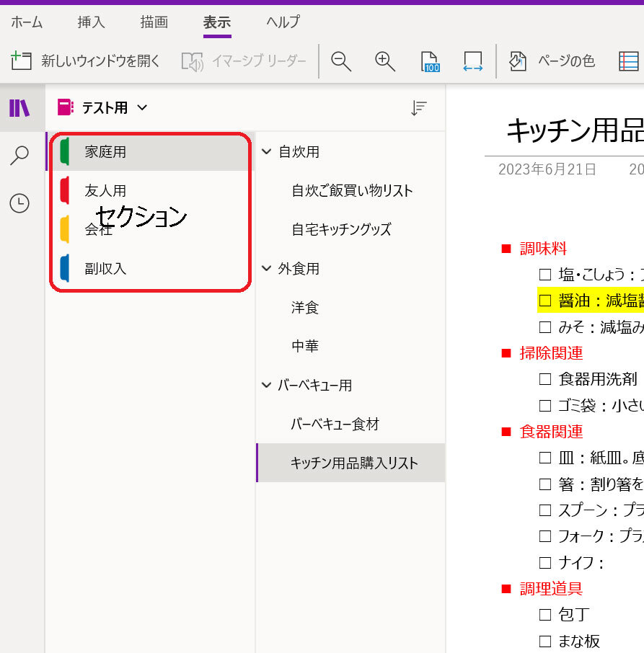Click 新しいウィンドウを開く button

(x=86, y=61)
